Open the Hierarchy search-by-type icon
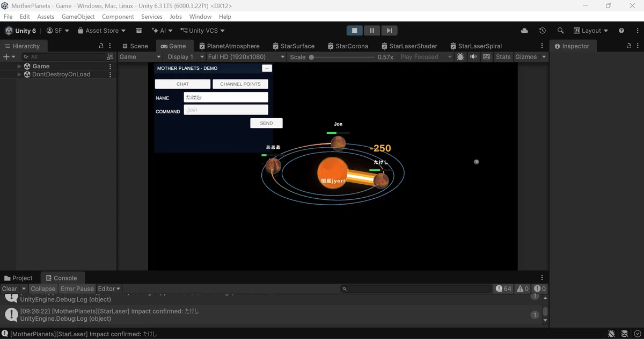The width and height of the screenshot is (644, 339). pyautogui.click(x=110, y=56)
